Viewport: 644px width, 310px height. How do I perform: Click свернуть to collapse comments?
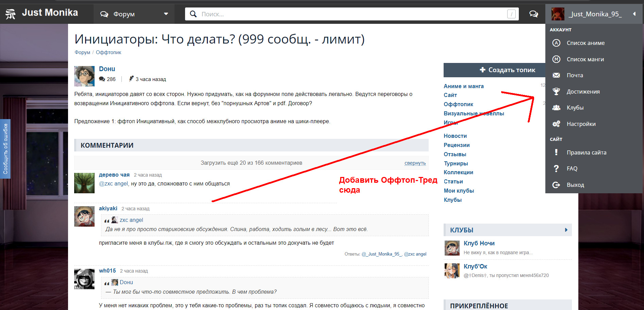pyautogui.click(x=415, y=163)
